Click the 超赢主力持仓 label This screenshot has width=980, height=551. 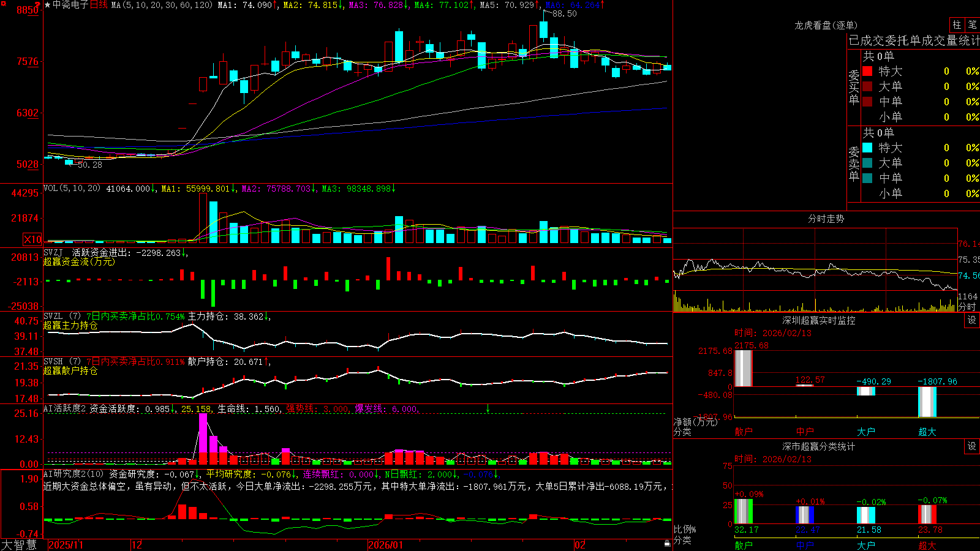tap(70, 325)
